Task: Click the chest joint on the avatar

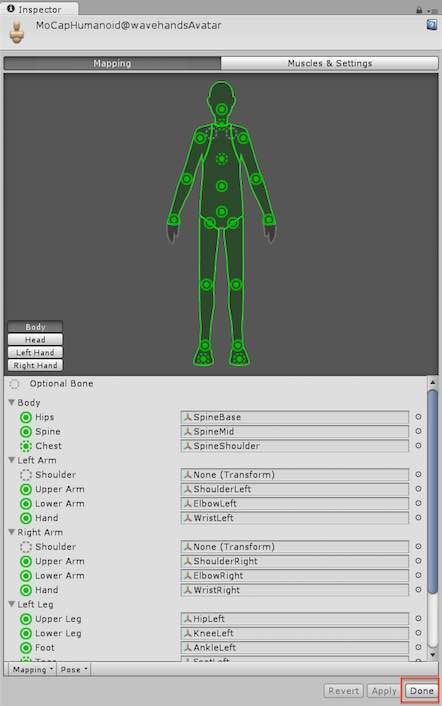Action: point(221,159)
